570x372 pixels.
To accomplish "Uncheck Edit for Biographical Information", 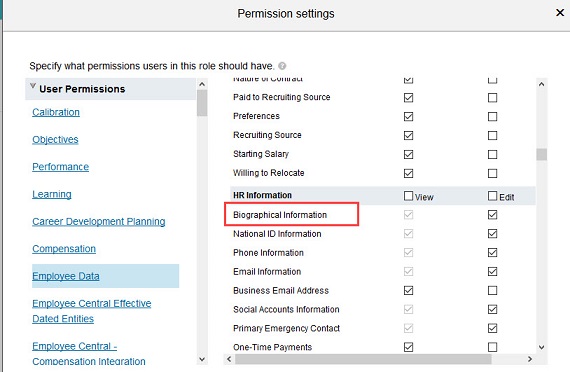I will click(493, 215).
